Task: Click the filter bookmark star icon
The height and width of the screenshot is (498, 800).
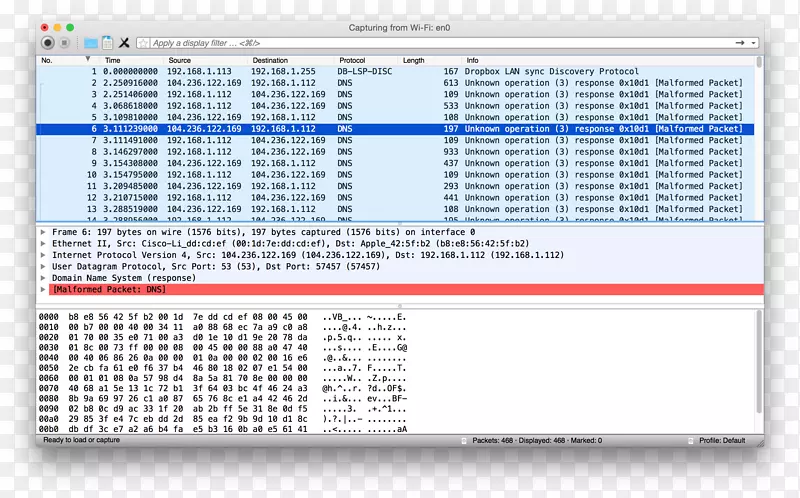Action: coord(143,43)
